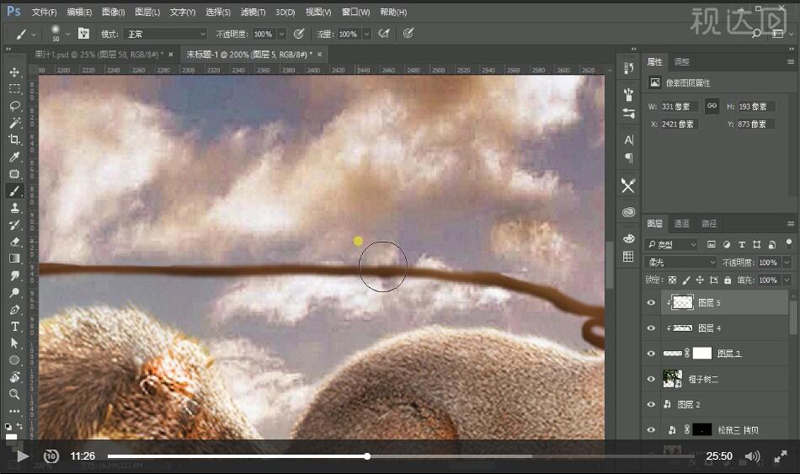The width and height of the screenshot is (800, 474).
Task: Rewind video ten seconds
Action: (51, 456)
